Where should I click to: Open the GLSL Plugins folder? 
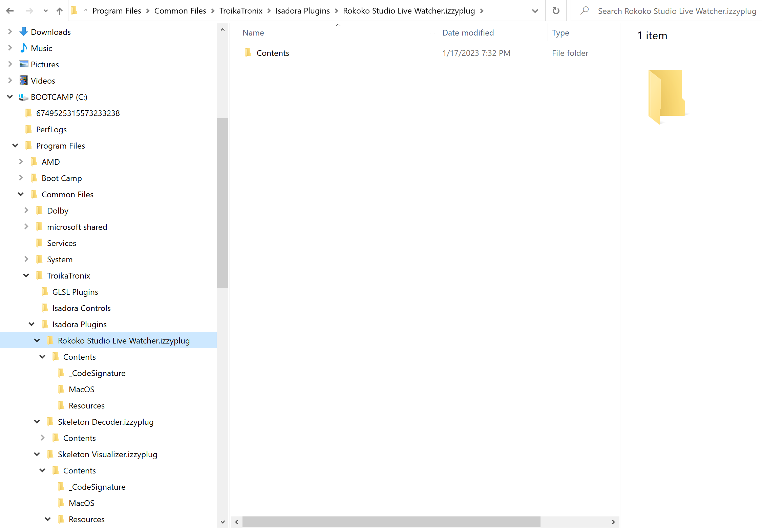[x=75, y=292]
